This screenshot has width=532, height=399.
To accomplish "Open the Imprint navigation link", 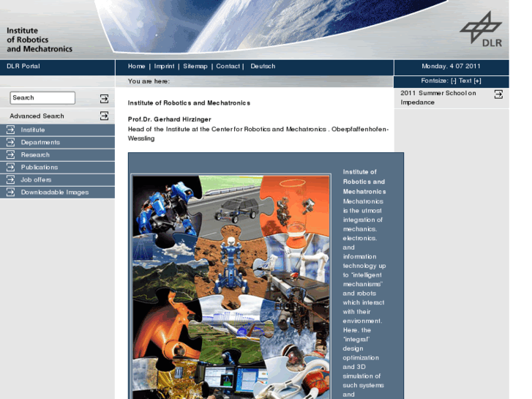I will click(164, 66).
